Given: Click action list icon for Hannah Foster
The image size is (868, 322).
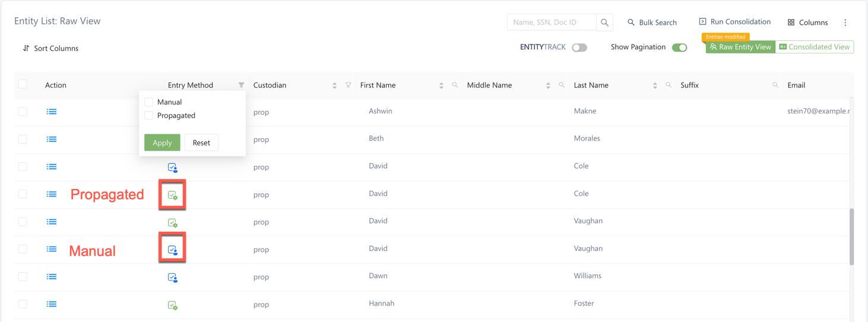Looking at the screenshot, I should (x=52, y=304).
